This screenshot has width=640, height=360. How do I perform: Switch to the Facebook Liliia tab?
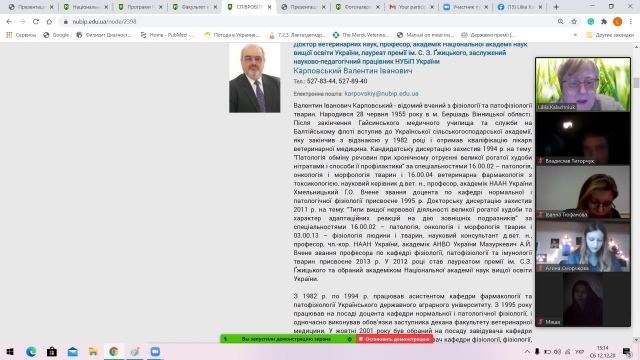(520, 7)
